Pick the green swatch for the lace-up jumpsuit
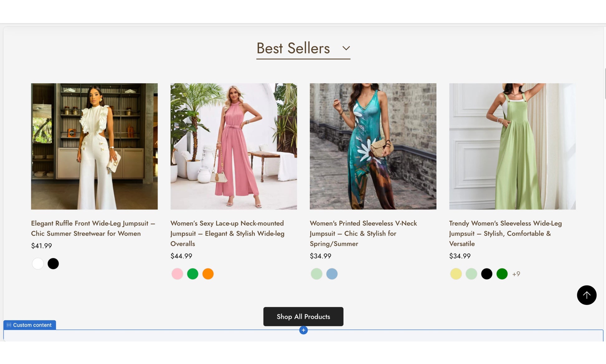 tap(192, 274)
